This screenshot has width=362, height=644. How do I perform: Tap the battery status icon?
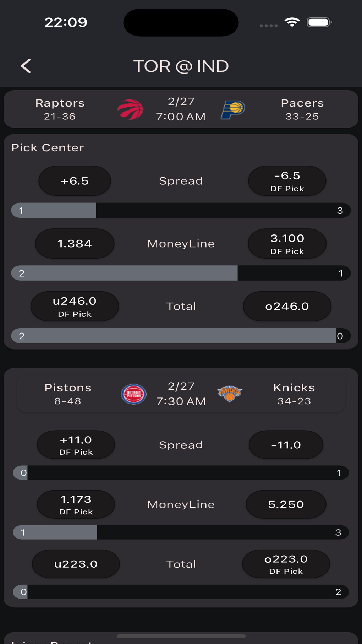click(319, 22)
